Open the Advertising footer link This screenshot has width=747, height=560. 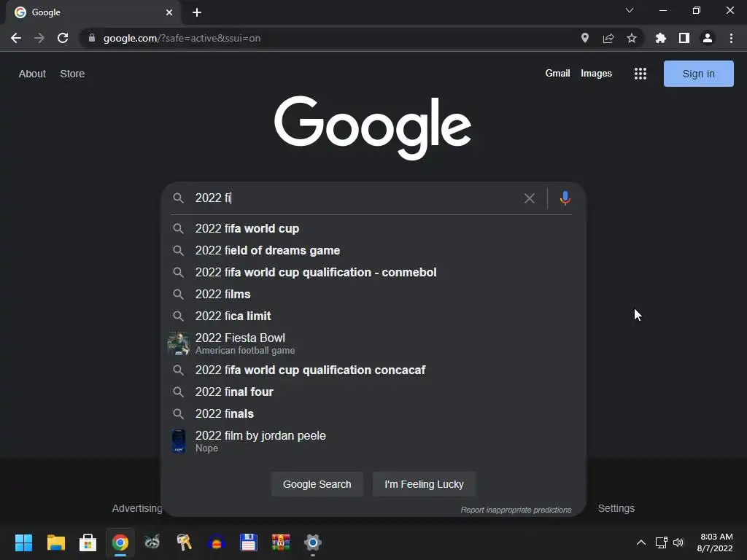pos(137,508)
